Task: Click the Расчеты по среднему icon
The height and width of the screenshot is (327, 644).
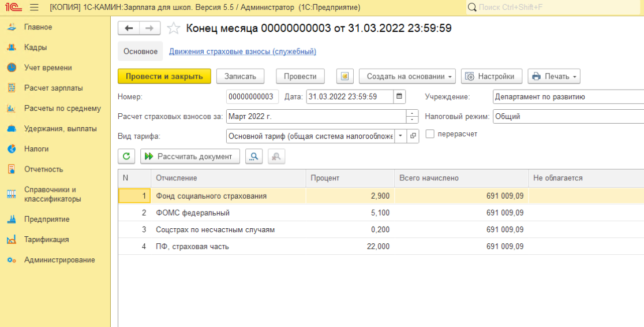Action: tap(12, 108)
